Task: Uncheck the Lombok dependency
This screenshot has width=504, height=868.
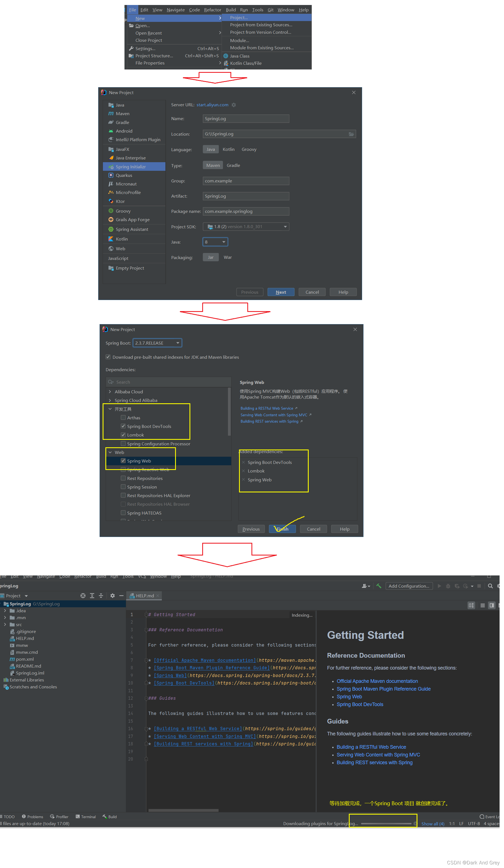Action: pyautogui.click(x=123, y=435)
